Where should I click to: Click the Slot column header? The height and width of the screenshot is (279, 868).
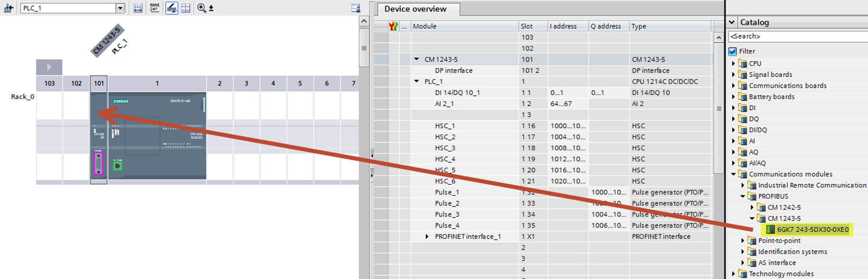(533, 26)
